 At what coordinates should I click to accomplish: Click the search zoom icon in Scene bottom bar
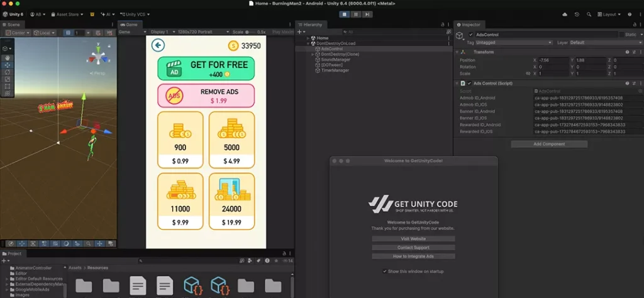tap(88, 243)
